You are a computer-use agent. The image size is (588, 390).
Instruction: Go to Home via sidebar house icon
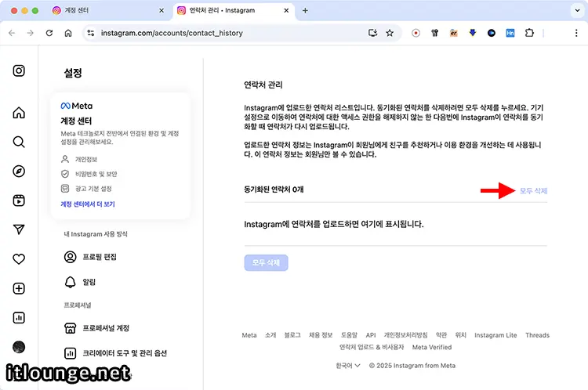[19, 113]
